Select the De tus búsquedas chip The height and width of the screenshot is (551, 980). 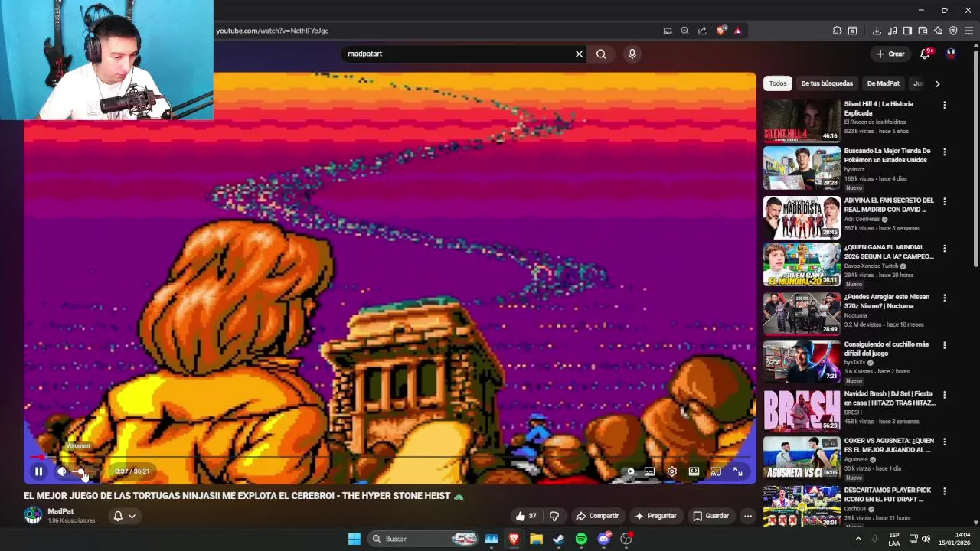tap(827, 83)
